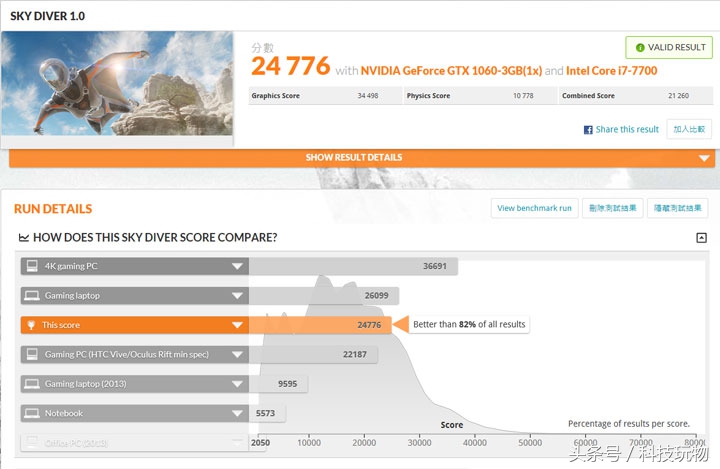Viewport: 720px width, 469px height.
Task: Click the 隱藏測試結果 hide result button
Action: (677, 208)
